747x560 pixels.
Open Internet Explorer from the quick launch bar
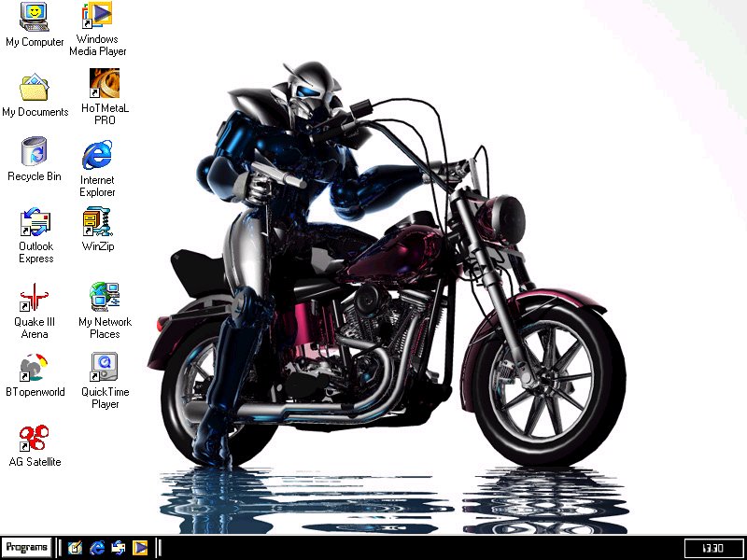tap(97, 548)
